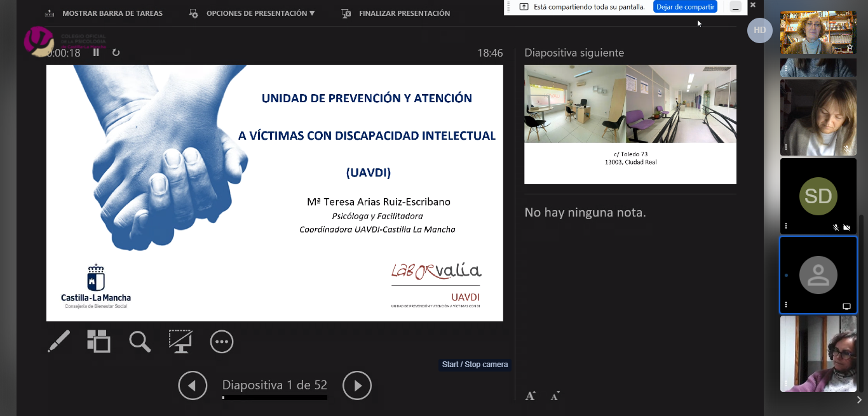
Task: Restart the presentation timer
Action: pyautogui.click(x=116, y=53)
